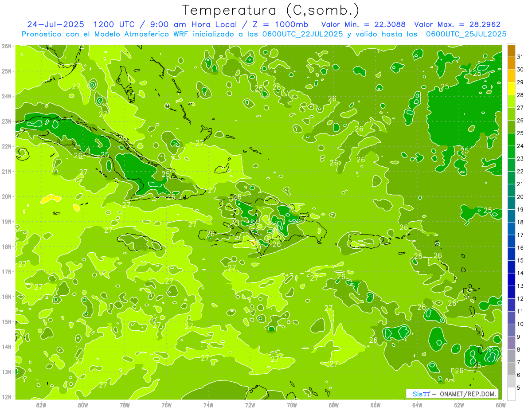Click the 'Valor Min. = 22.3088' value

coord(364,24)
